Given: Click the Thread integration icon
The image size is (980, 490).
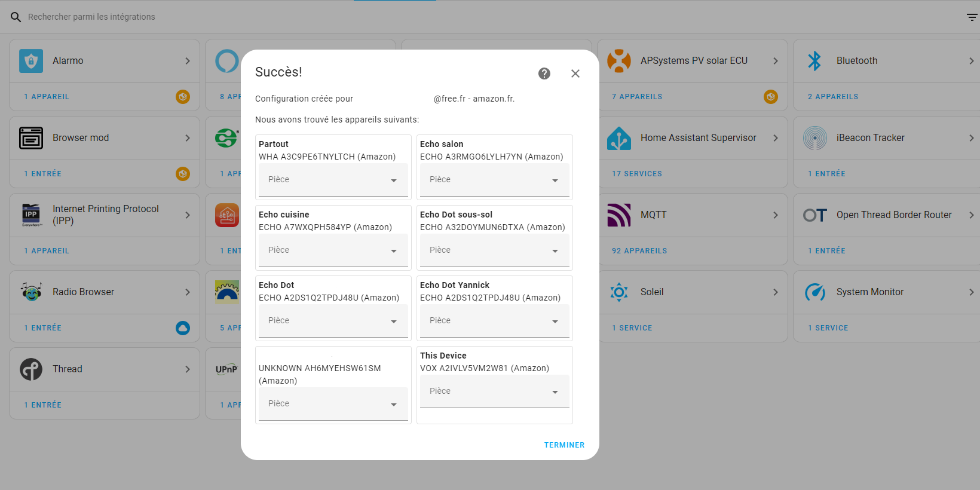Looking at the screenshot, I should click(x=31, y=369).
